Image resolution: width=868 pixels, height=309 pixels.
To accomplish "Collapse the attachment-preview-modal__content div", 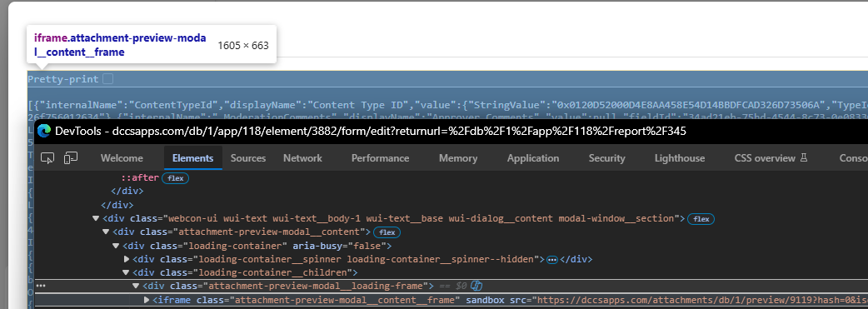I will (x=107, y=232).
